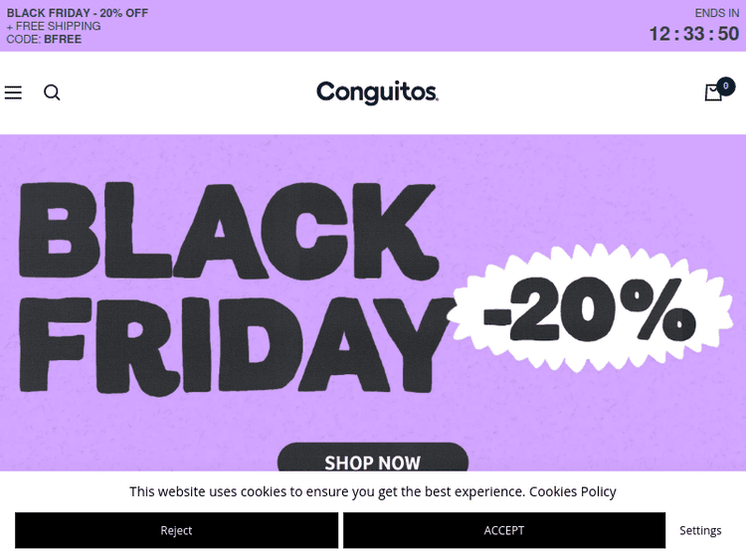
Task: Click the Conguitos logo
Action: click(377, 93)
